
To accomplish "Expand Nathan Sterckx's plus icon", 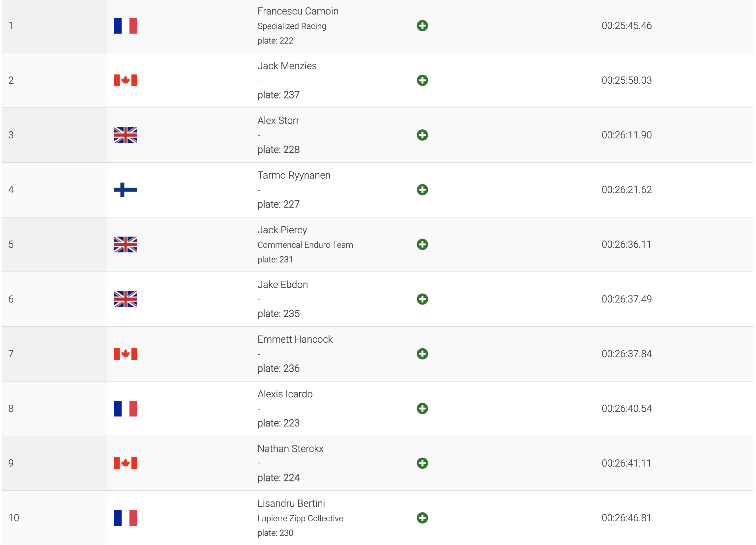I will tap(422, 463).
